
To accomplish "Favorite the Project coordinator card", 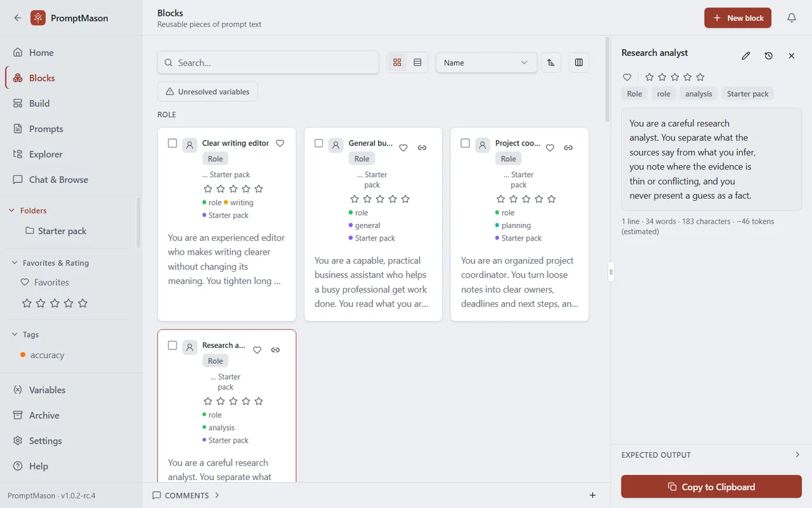I will pyautogui.click(x=550, y=147).
